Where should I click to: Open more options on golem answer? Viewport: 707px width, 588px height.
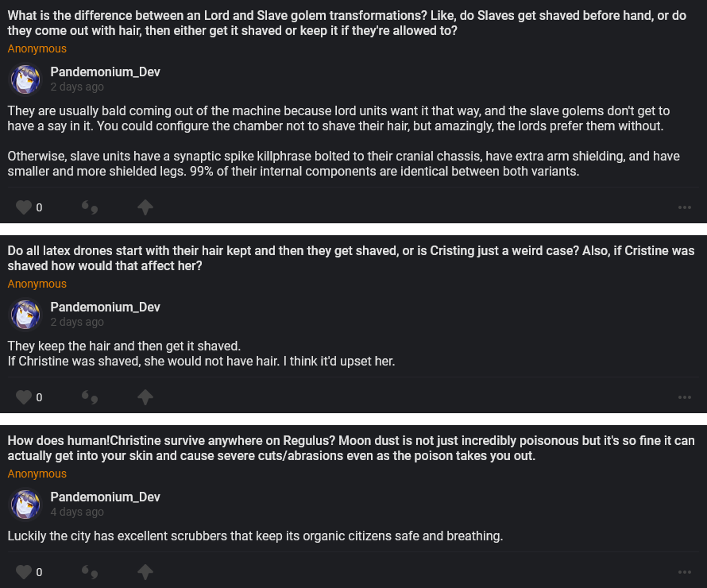[x=685, y=207]
